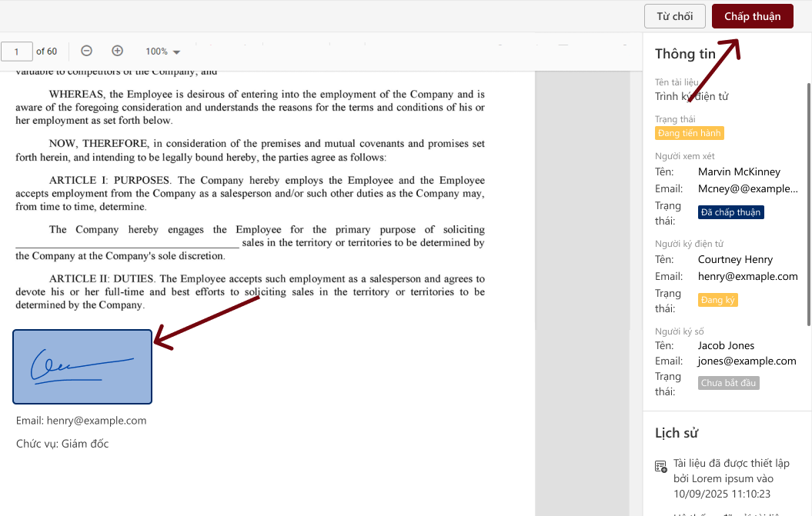
Task: Click reviewer name Marvin McKinney
Action: (x=738, y=171)
